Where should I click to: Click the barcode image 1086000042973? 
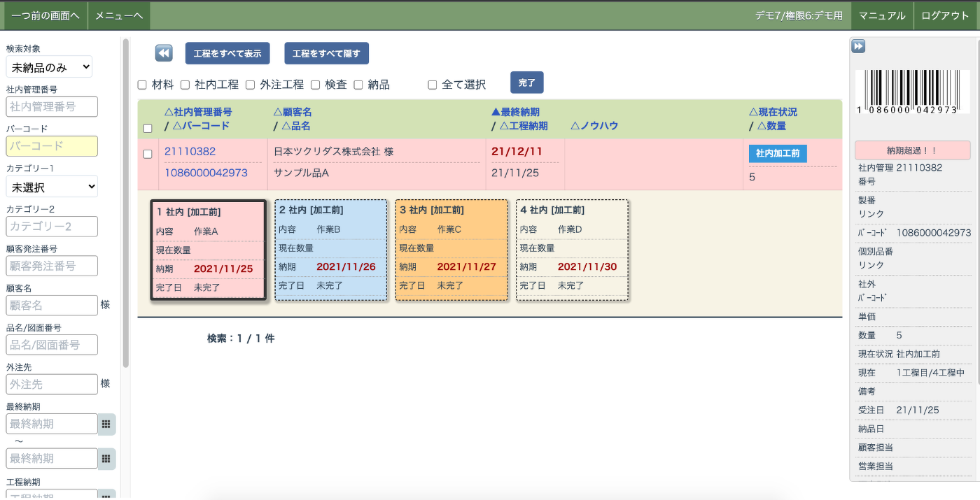pos(912,92)
